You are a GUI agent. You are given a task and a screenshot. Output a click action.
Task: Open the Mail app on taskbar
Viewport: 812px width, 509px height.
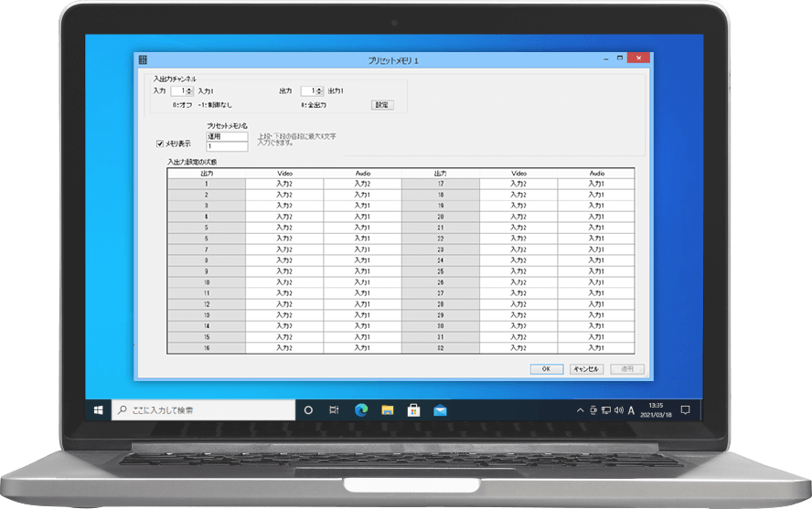[x=440, y=410]
